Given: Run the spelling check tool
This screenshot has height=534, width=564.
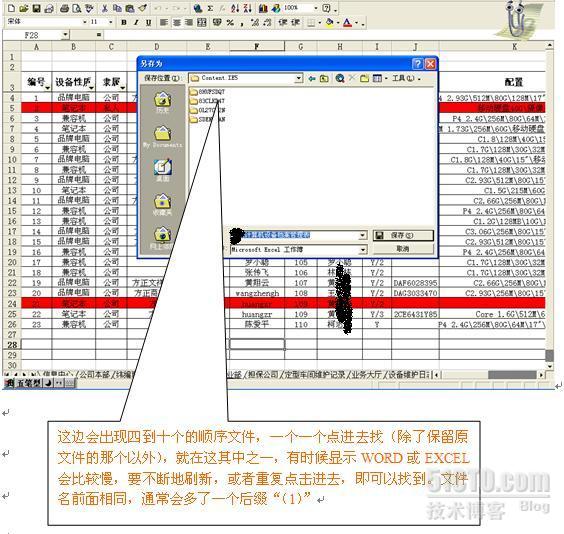Looking at the screenshot, I should (x=89, y=8).
